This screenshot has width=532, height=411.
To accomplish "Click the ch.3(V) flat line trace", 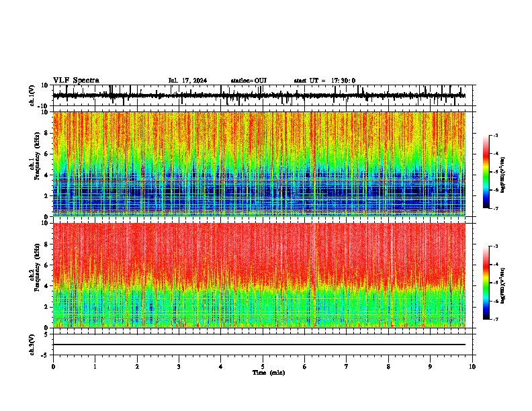I will tap(259, 345).
